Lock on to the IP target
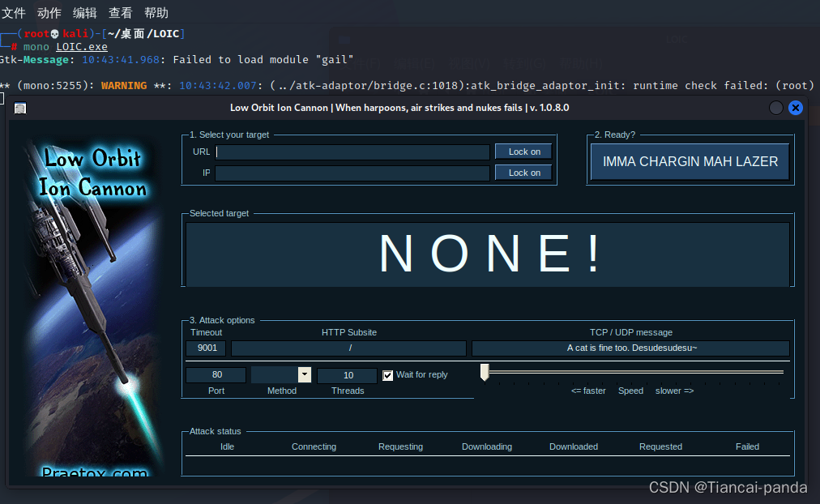 pyautogui.click(x=523, y=173)
